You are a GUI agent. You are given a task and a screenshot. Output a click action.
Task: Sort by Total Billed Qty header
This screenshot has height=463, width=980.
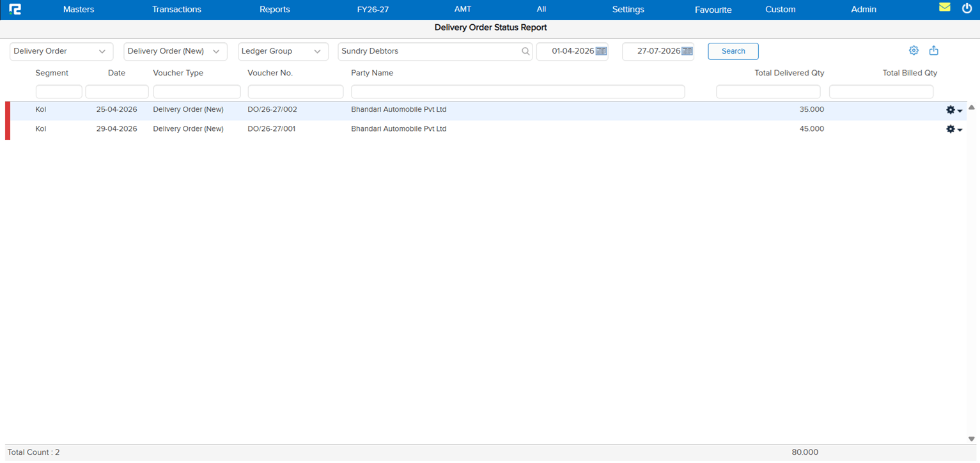(x=910, y=73)
